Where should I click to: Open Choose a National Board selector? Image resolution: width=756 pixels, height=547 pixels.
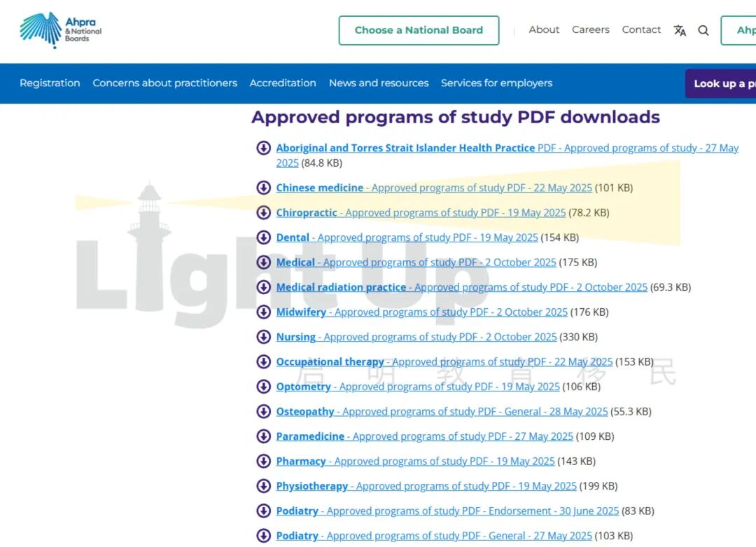pyautogui.click(x=419, y=30)
